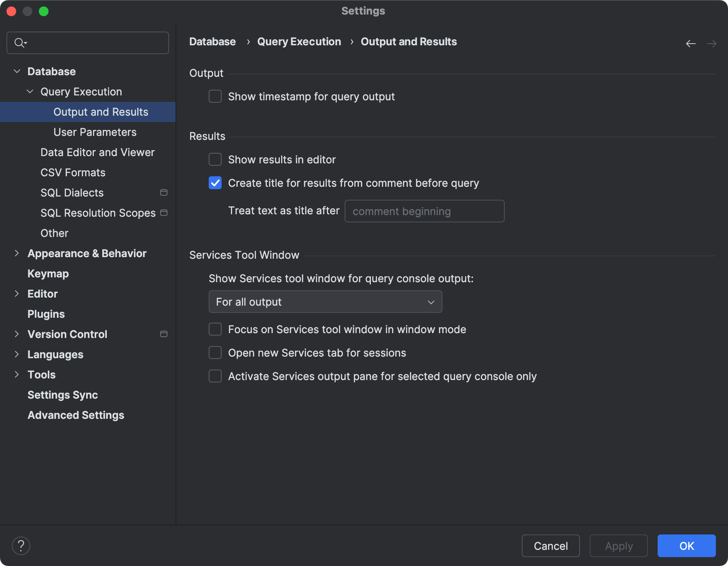Click the search magnifier icon
The height and width of the screenshot is (566, 728).
19,42
